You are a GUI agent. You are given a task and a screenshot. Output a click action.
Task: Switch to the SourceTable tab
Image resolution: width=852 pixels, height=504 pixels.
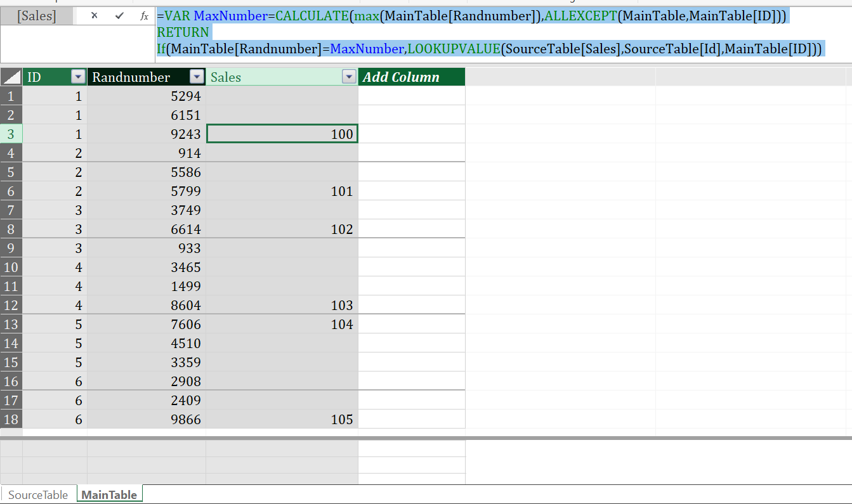pyautogui.click(x=38, y=495)
